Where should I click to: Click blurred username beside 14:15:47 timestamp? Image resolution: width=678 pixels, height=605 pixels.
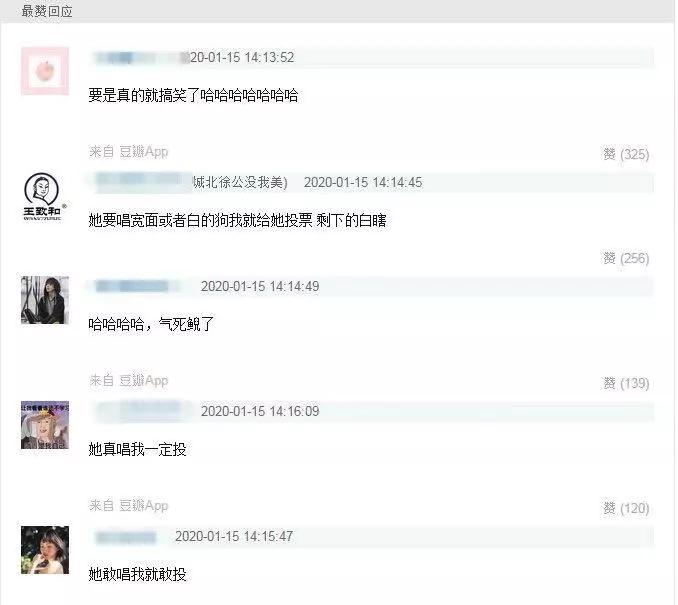pos(126,537)
